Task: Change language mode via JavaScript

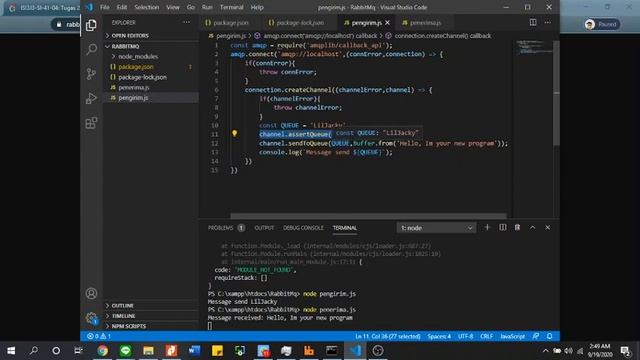Action: (513, 336)
